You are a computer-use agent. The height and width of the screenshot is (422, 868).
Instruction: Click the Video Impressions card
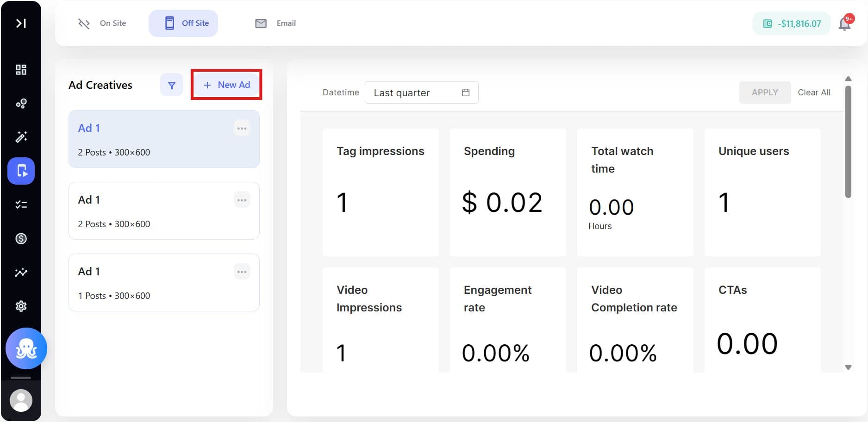(381, 320)
